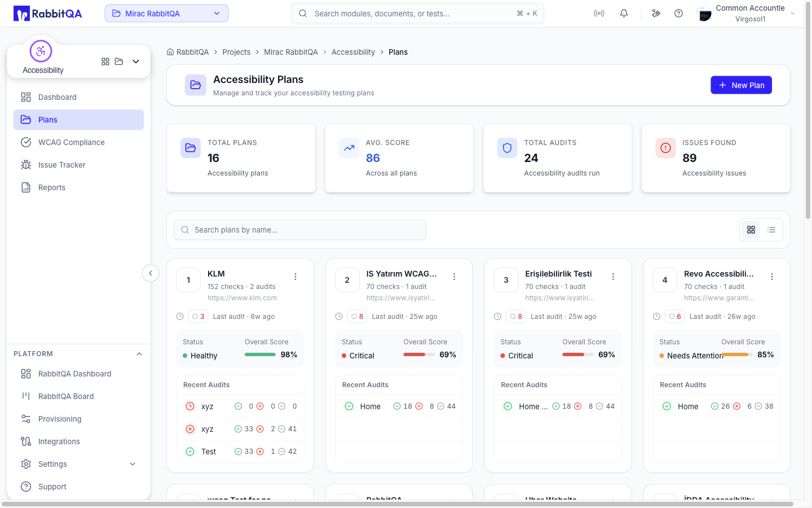Open the KLM plan title
Viewport: 812px width, 508px height.
(216, 274)
